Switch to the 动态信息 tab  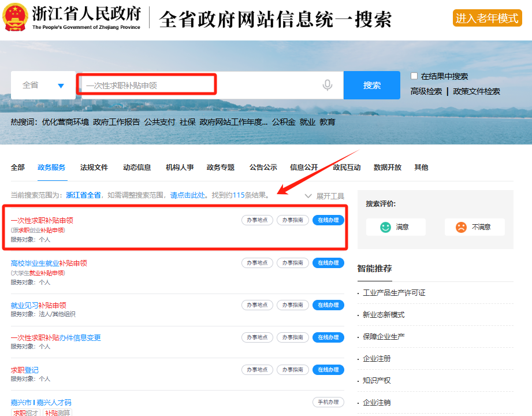[137, 168]
